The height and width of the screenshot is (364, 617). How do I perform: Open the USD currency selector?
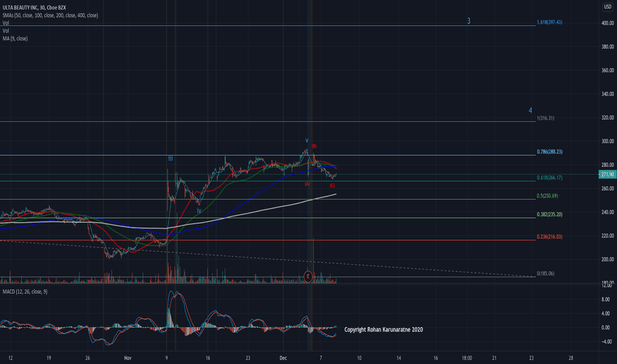(x=608, y=7)
